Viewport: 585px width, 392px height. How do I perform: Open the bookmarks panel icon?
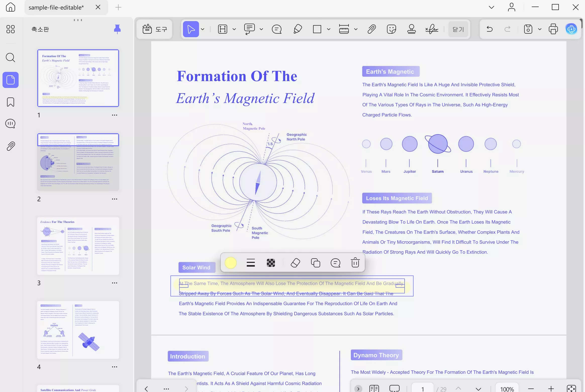point(10,102)
